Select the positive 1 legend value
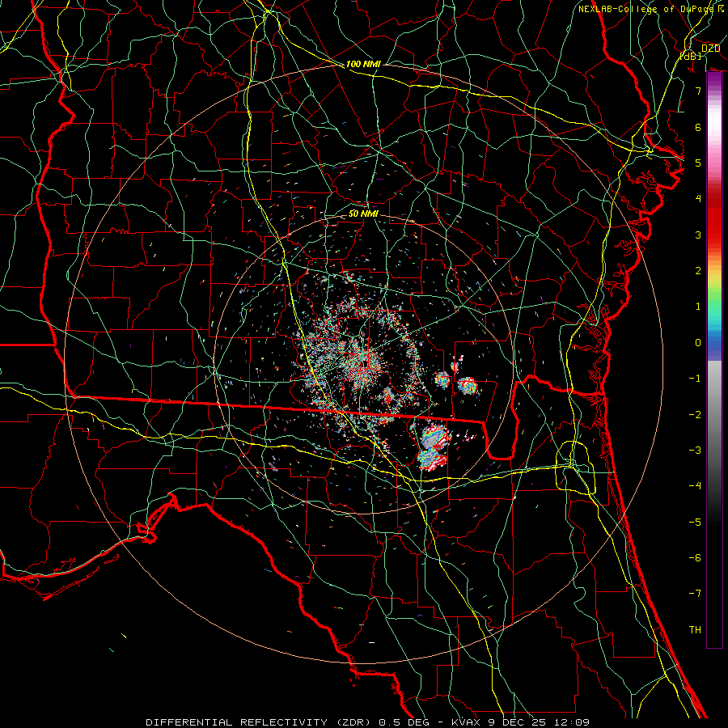The height and width of the screenshot is (728, 728). tap(698, 307)
